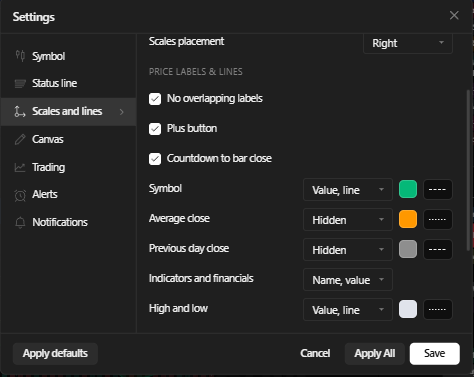The image size is (474, 377).
Task: Close the Settings dialog
Action: point(454,15)
